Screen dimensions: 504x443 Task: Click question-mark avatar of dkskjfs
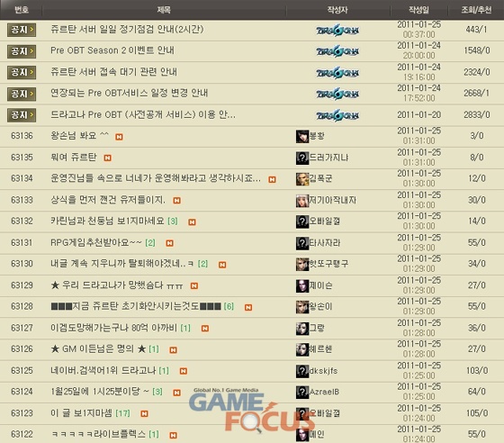(302, 371)
